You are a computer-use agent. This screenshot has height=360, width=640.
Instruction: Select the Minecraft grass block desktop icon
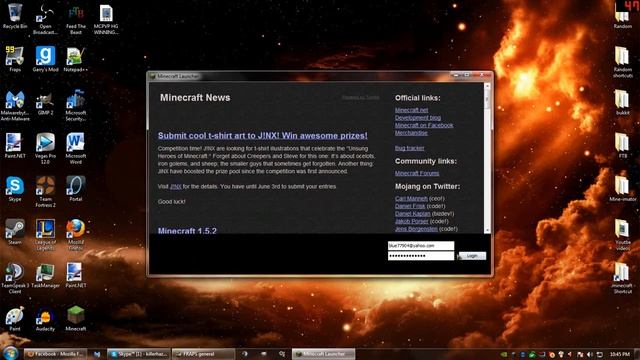click(76, 319)
